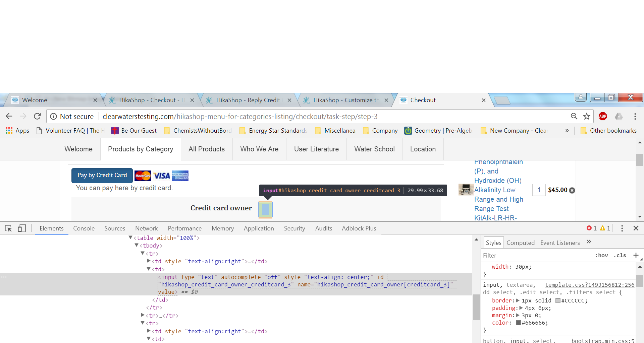Switch to the Console tab
Viewport: 644px width, 343px height.
point(84,228)
